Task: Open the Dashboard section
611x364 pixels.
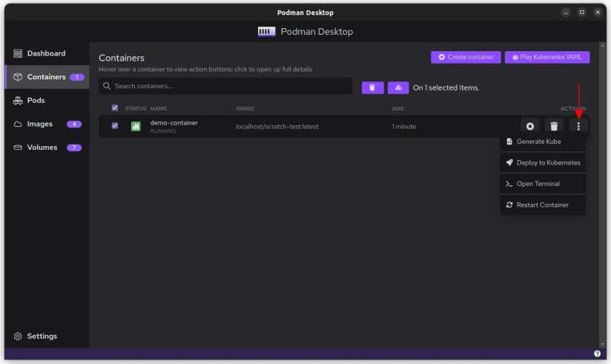Action: pos(47,53)
